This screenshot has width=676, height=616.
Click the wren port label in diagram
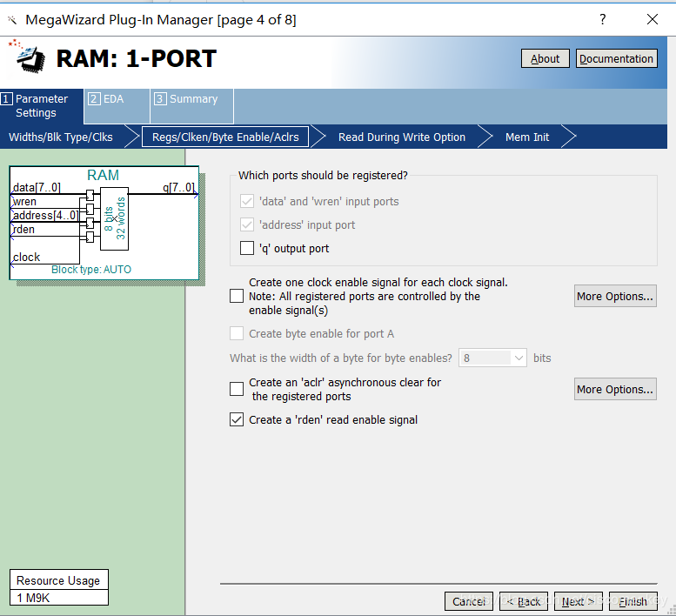[24, 202]
